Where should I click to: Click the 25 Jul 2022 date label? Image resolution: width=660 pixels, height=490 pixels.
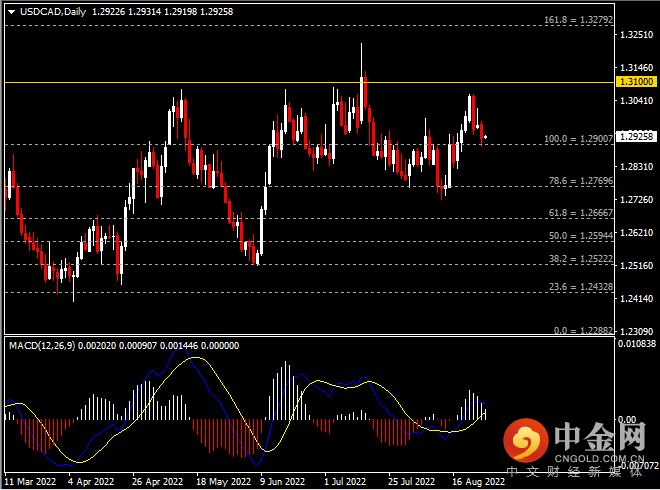[411, 482]
